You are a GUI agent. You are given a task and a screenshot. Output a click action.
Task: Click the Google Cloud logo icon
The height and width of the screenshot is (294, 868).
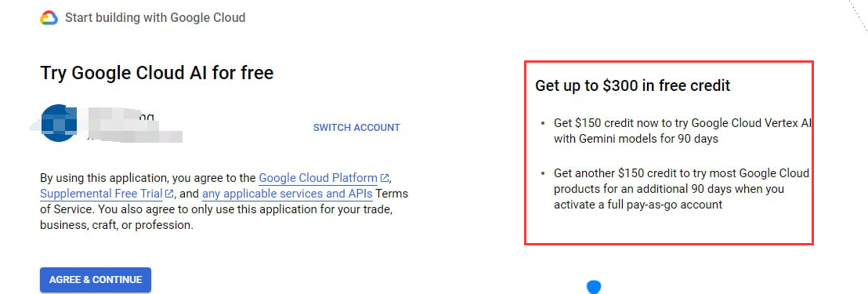(x=49, y=18)
